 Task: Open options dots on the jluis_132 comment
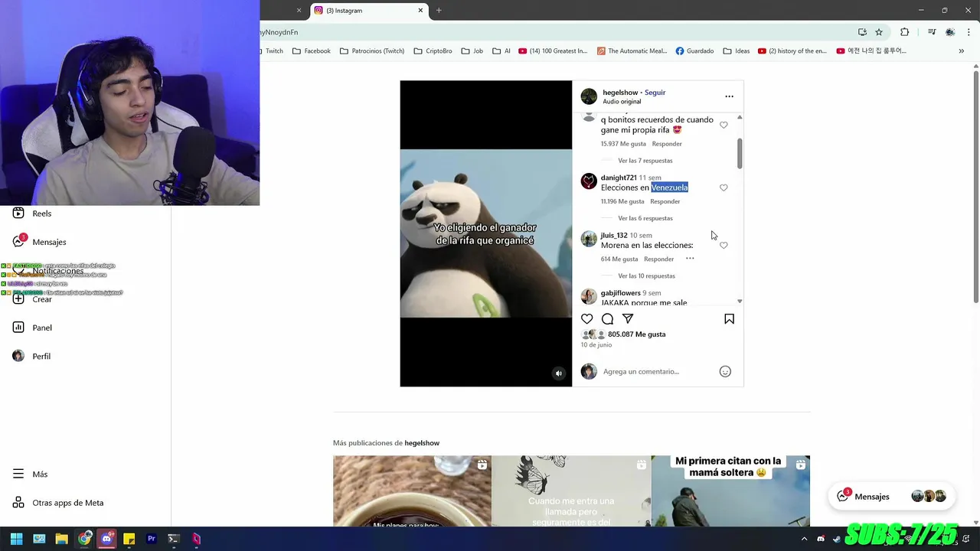690,259
